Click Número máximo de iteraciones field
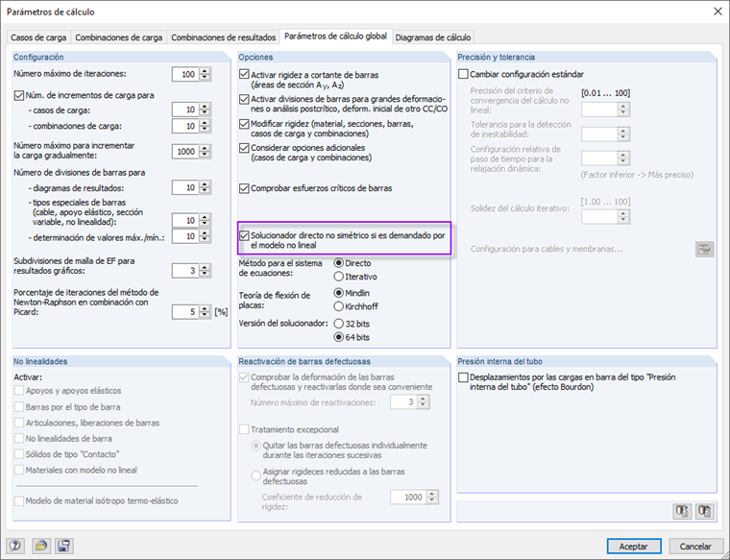The image size is (730, 560). 185,74
